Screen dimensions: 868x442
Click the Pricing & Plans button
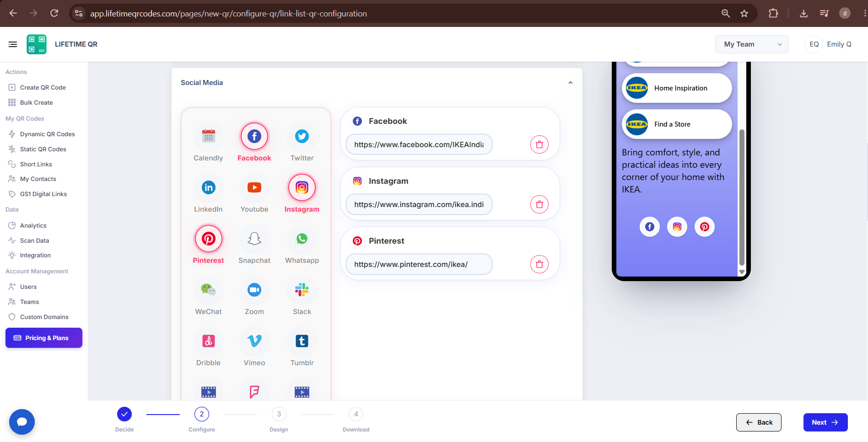click(x=44, y=338)
